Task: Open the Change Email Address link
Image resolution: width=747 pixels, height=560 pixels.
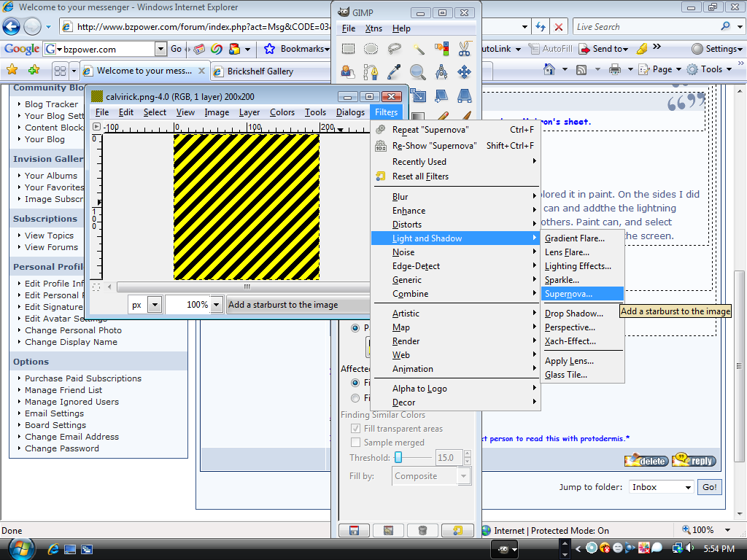Action: point(71,437)
